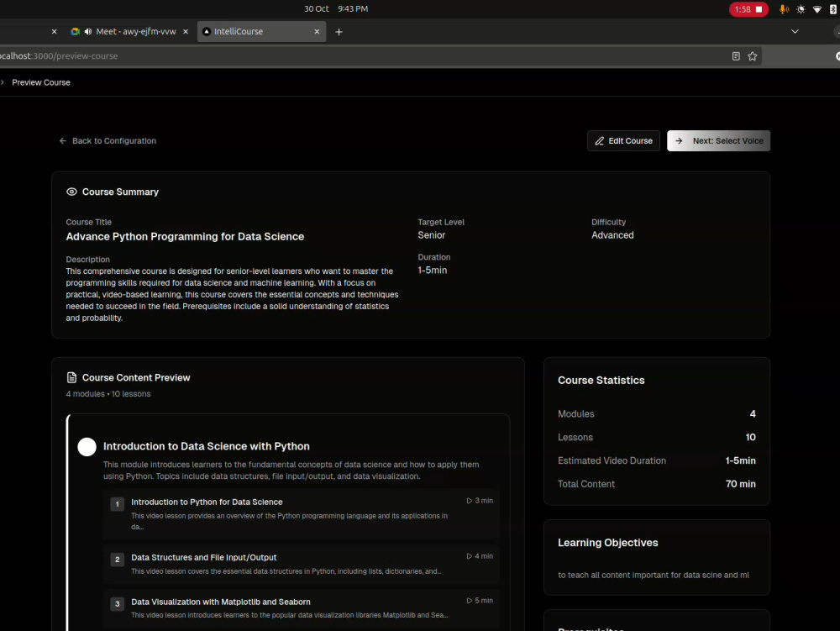Open the Wi-Fi network menu
Viewport: 840px width, 631px height.
coord(817,9)
